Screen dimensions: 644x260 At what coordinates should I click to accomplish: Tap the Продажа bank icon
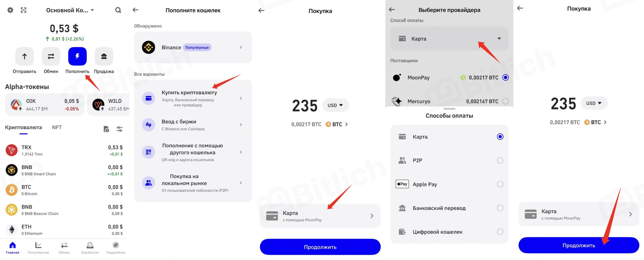point(104,56)
